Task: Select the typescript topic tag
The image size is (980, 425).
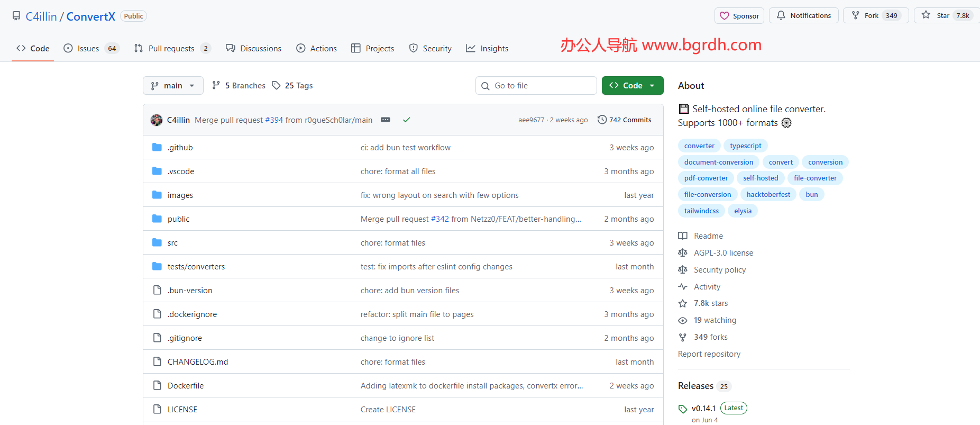Action: click(745, 146)
